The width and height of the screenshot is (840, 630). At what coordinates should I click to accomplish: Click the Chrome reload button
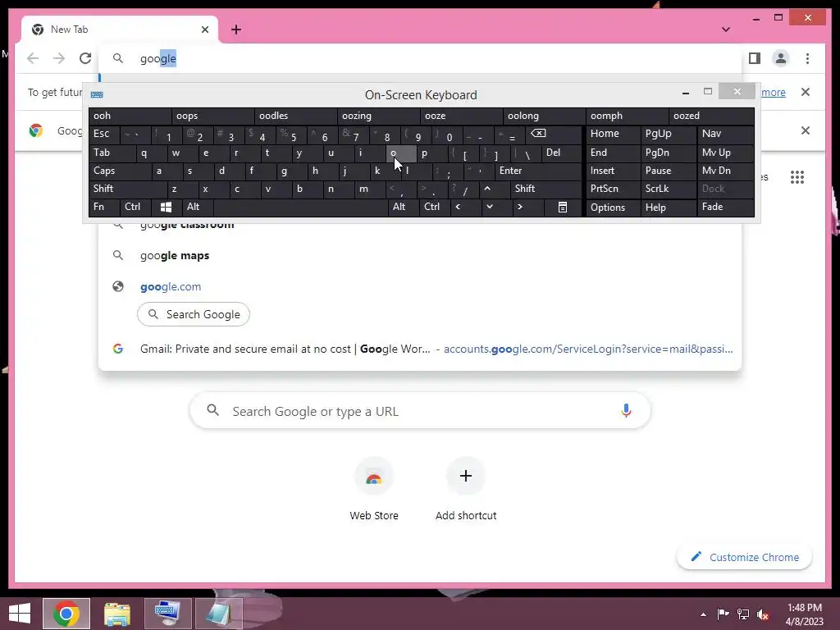[x=85, y=58]
